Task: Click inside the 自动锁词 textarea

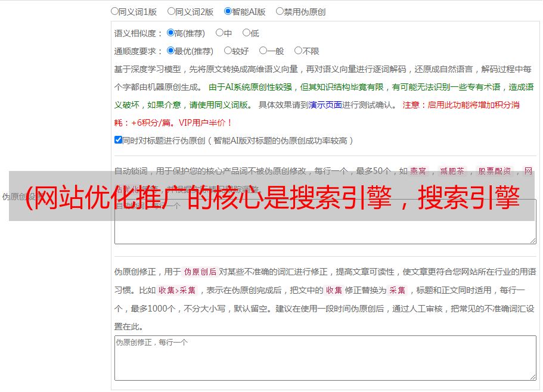Action: pos(325,222)
